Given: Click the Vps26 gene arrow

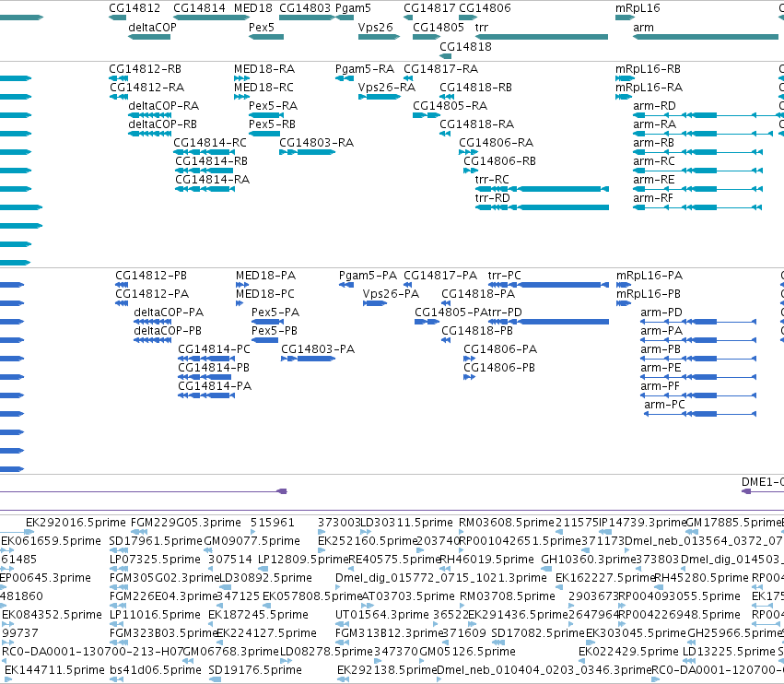Looking at the screenshot, I should [379, 37].
